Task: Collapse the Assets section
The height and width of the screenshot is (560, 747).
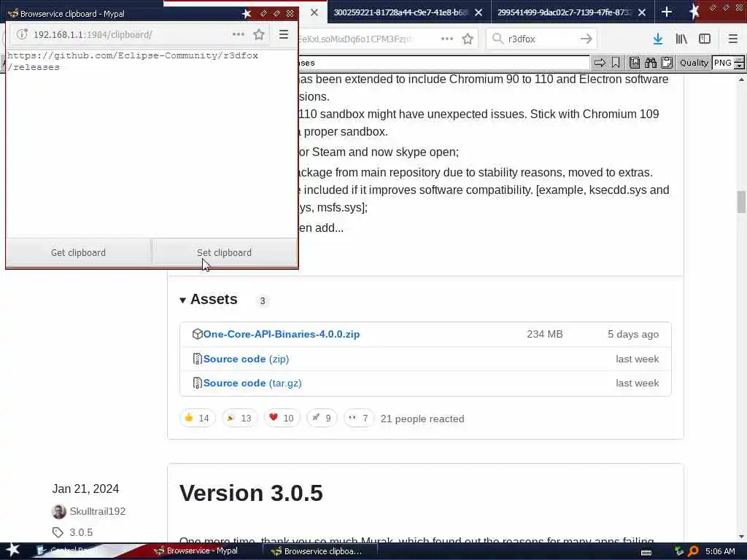Action: click(208, 299)
